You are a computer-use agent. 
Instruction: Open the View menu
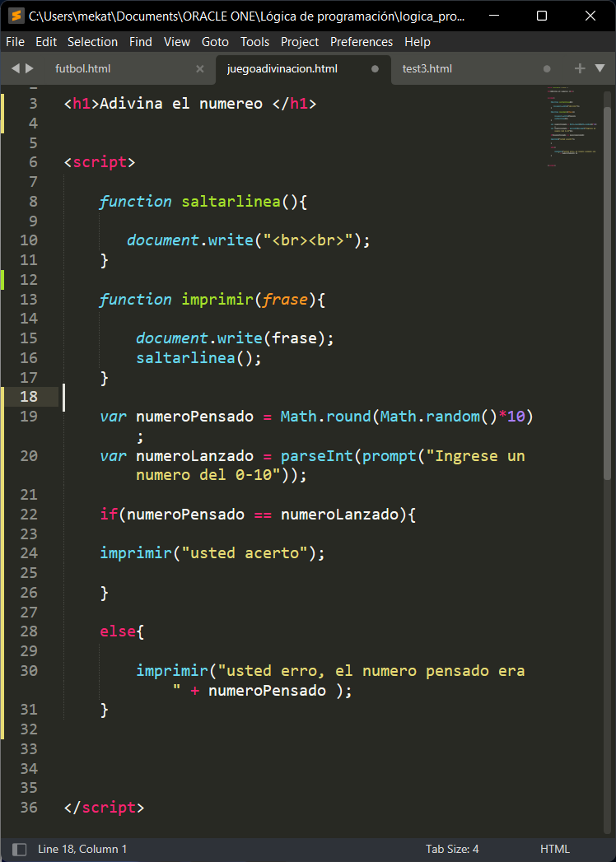tap(177, 42)
